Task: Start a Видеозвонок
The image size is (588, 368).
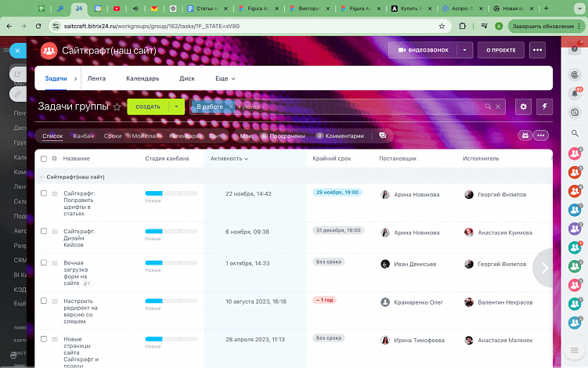Action: pos(423,50)
